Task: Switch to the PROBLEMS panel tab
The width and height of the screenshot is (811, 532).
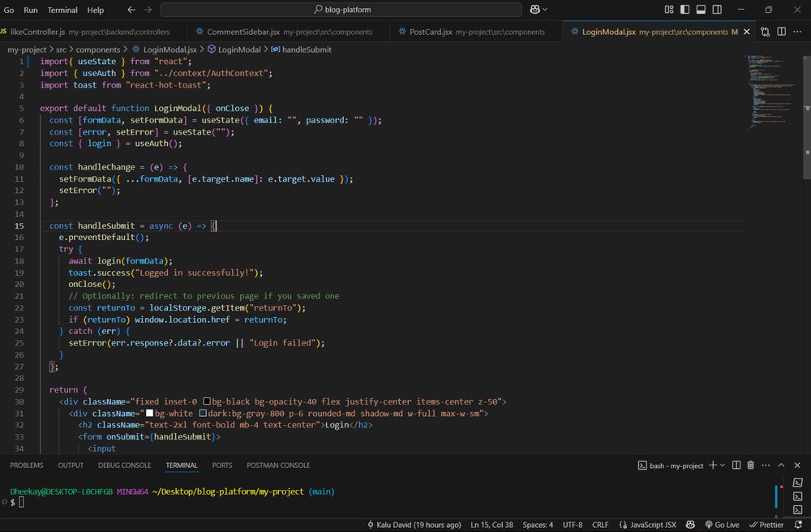Action: [27, 466]
